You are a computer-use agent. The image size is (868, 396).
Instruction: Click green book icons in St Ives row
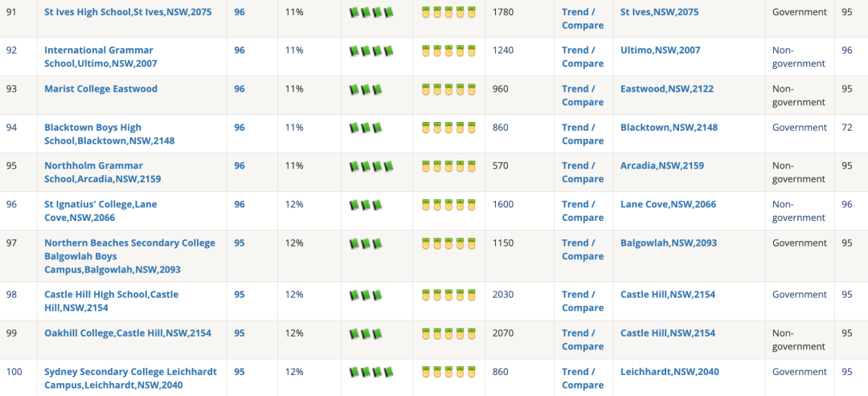[371, 12]
